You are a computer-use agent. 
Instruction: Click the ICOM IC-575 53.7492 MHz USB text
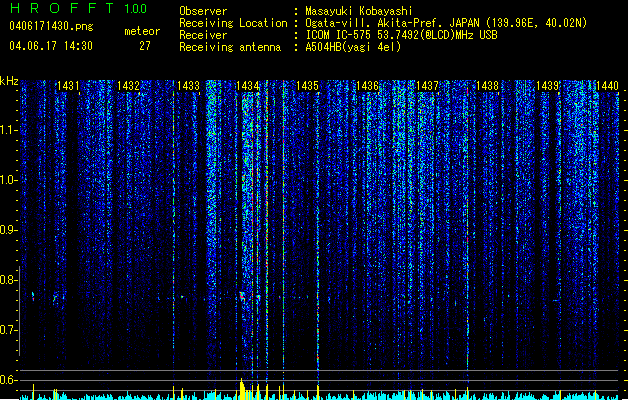tap(402, 35)
